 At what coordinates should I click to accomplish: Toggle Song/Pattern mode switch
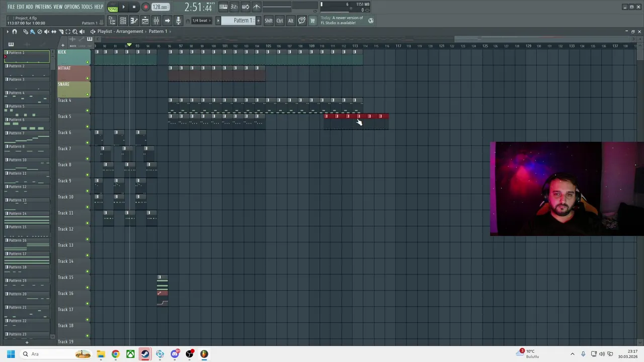(x=113, y=8)
